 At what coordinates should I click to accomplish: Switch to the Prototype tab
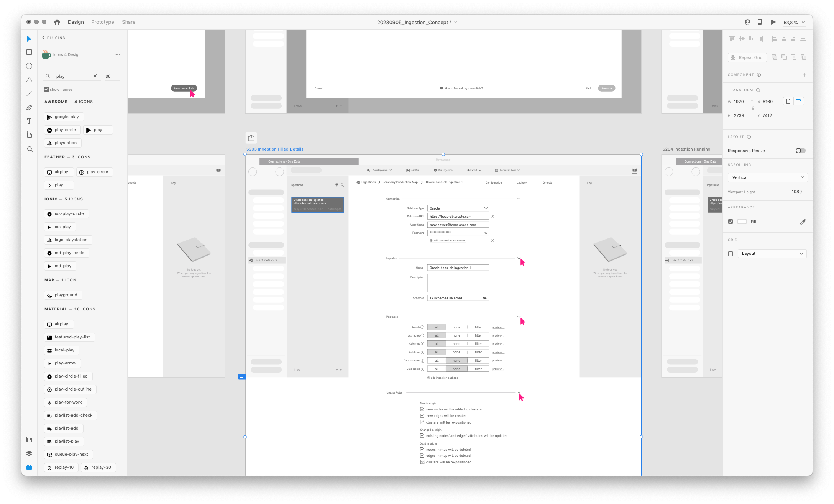[x=102, y=22]
